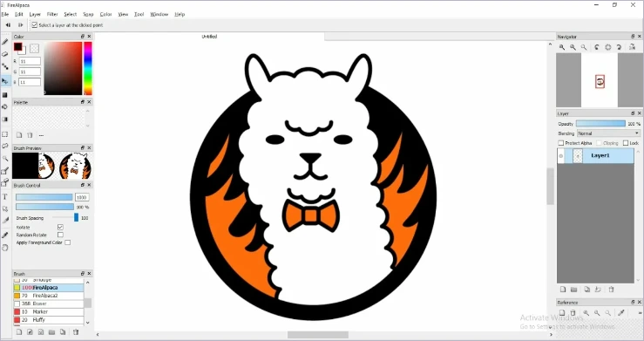Image resolution: width=644 pixels, height=341 pixels.
Task: Click Navigator flip view icon
Action: point(633,47)
